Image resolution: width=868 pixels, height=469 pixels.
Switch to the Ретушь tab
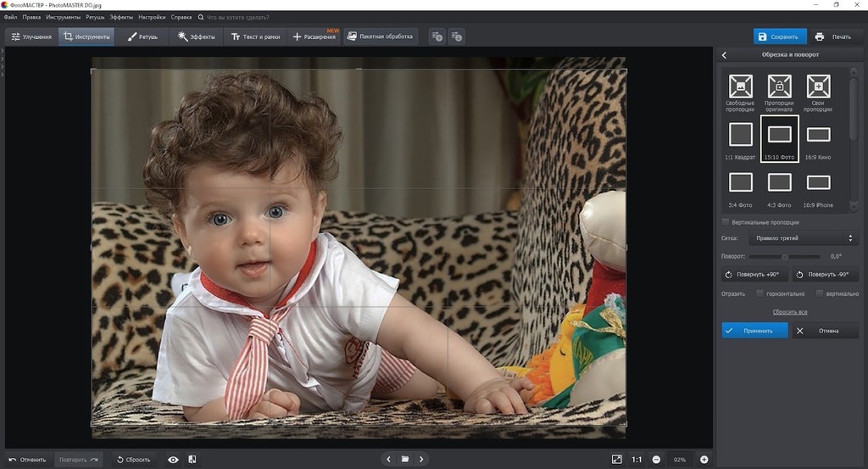tap(142, 36)
